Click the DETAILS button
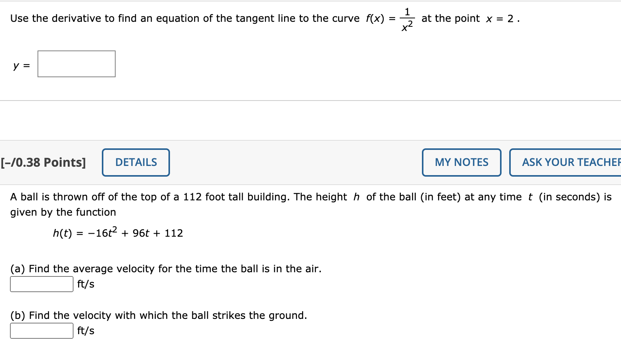This screenshot has width=621, height=364. (x=136, y=162)
